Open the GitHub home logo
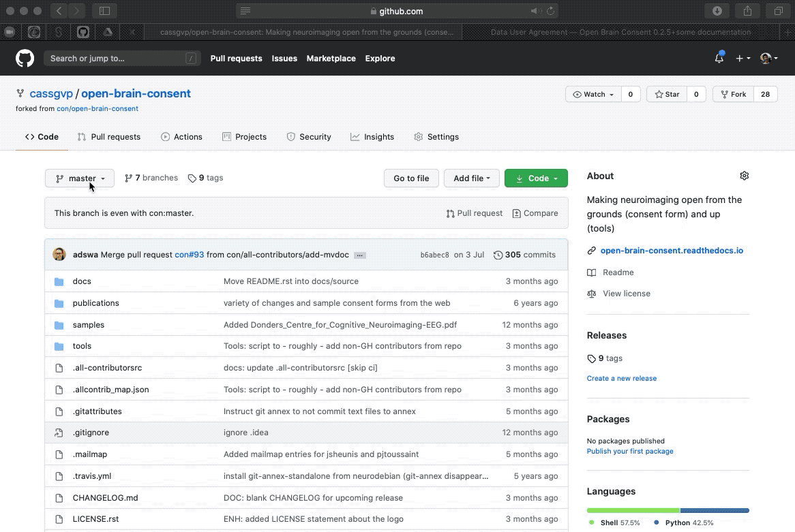Image resolution: width=795 pixels, height=532 pixels. coord(25,58)
